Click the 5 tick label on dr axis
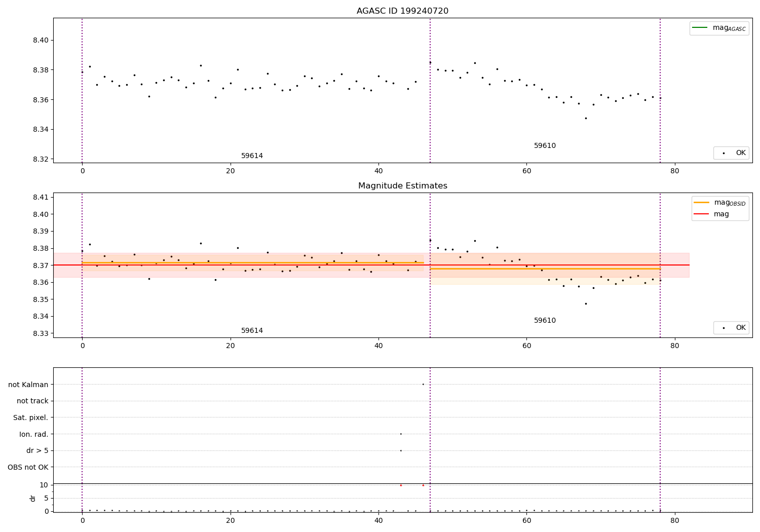The width and height of the screenshot is (760, 532). (x=46, y=498)
